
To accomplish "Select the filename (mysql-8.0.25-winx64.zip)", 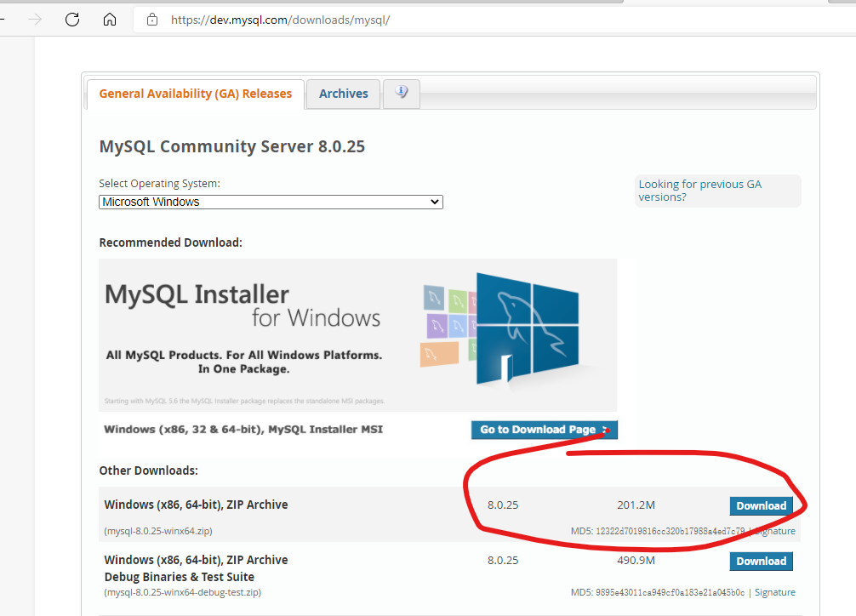I will click(158, 531).
